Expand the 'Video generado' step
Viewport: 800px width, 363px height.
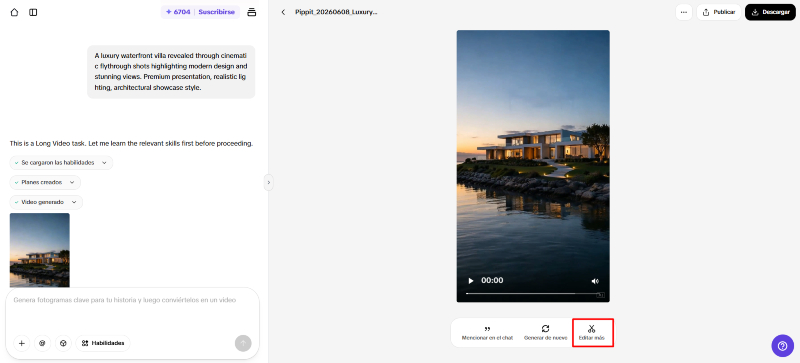[x=46, y=202]
